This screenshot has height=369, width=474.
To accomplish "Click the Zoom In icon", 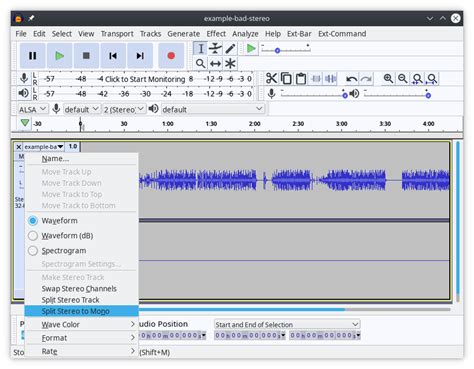I will [388, 79].
